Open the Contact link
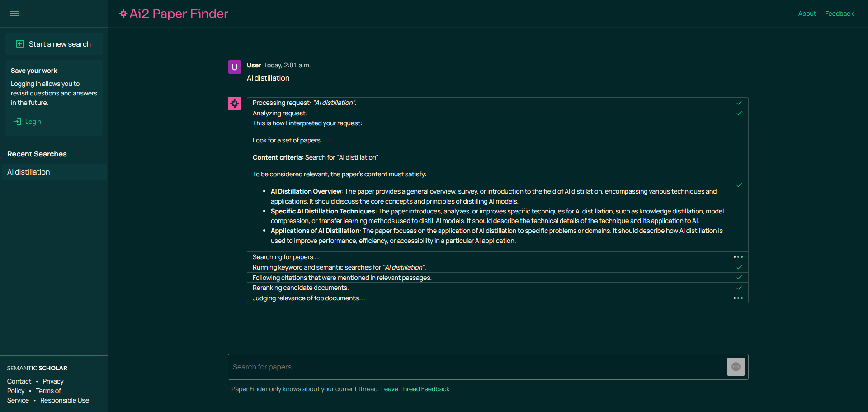Image resolution: width=868 pixels, height=412 pixels. coord(19,381)
